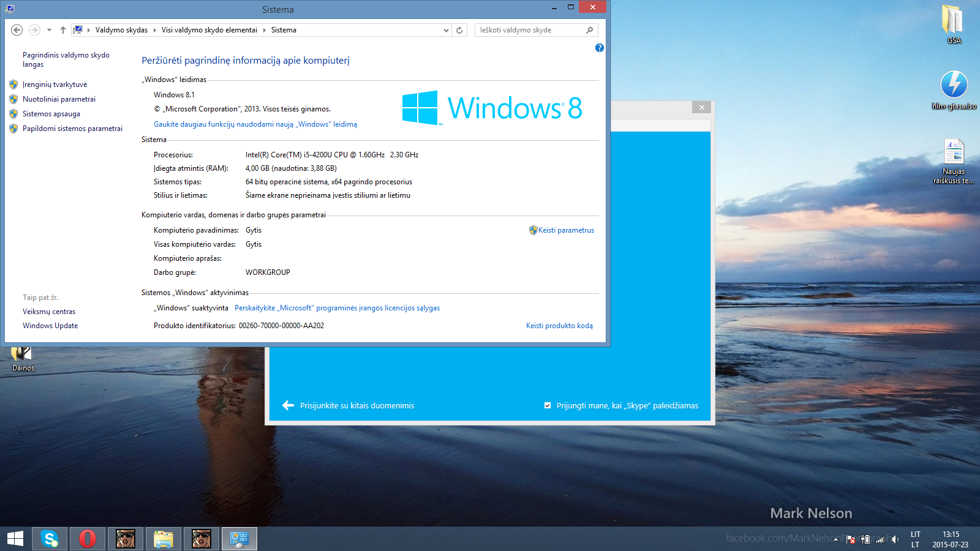The height and width of the screenshot is (551, 980).
Task: Open network signal tray icon
Action: [880, 539]
